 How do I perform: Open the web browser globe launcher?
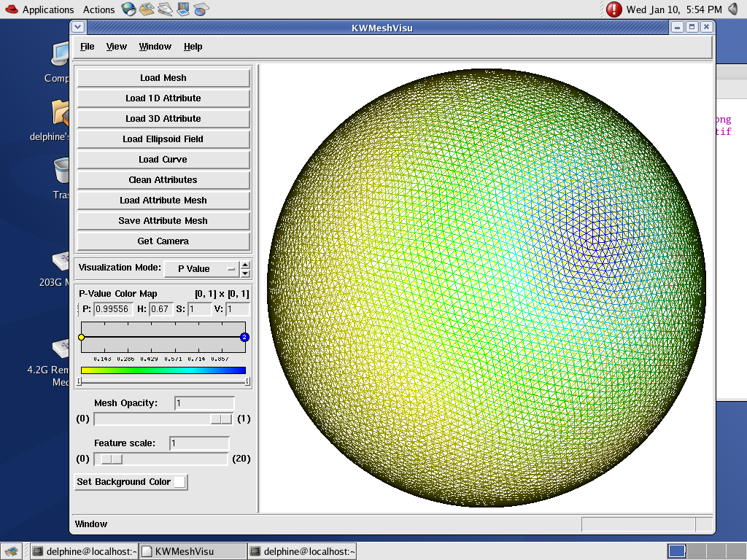pyautogui.click(x=128, y=9)
